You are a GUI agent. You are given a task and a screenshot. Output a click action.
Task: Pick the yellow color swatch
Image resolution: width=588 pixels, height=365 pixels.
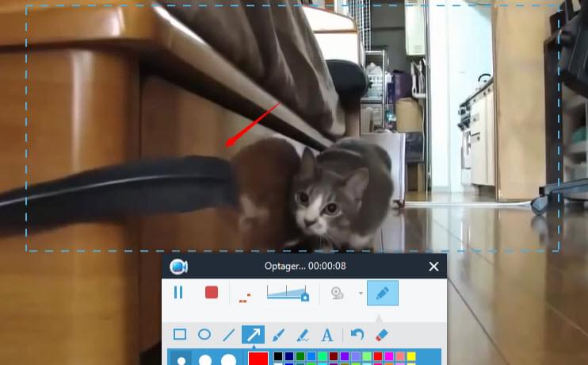tap(411, 356)
